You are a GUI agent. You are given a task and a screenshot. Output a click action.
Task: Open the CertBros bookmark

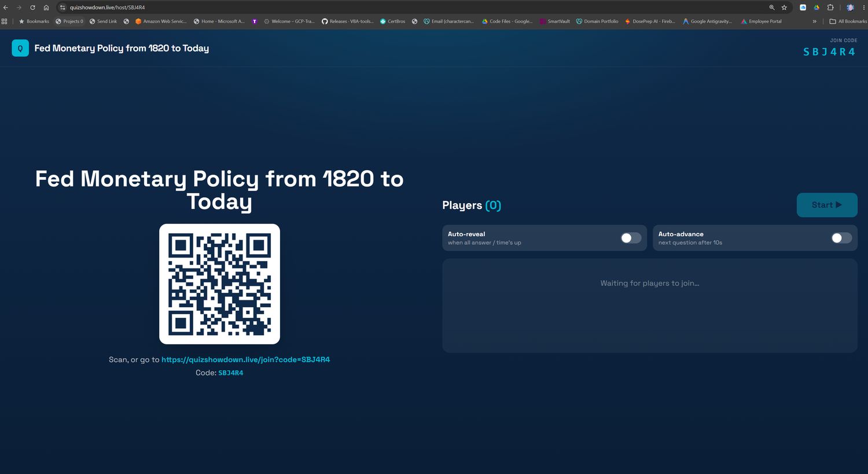click(x=393, y=21)
